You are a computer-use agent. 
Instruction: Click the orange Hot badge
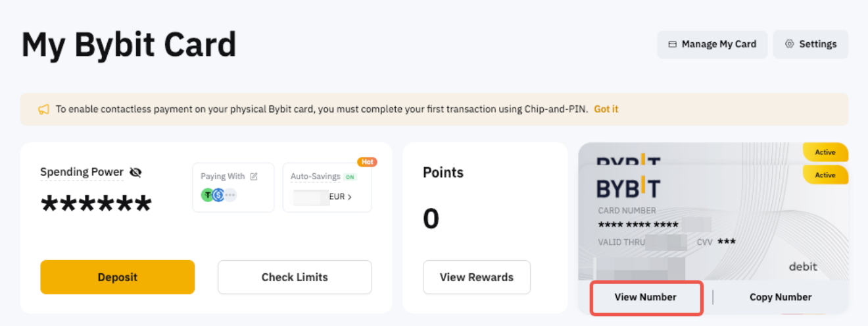(x=367, y=162)
